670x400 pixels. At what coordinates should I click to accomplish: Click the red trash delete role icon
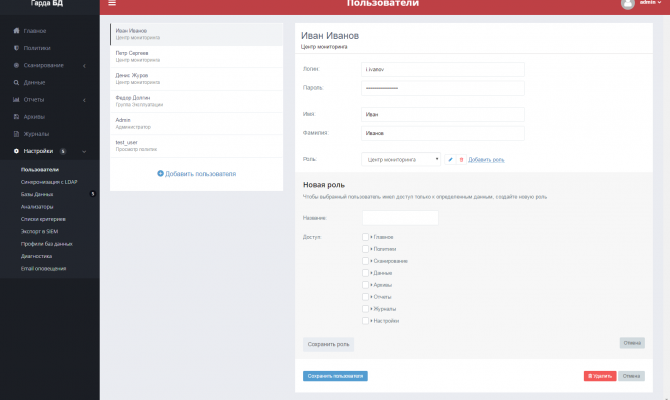point(461,159)
